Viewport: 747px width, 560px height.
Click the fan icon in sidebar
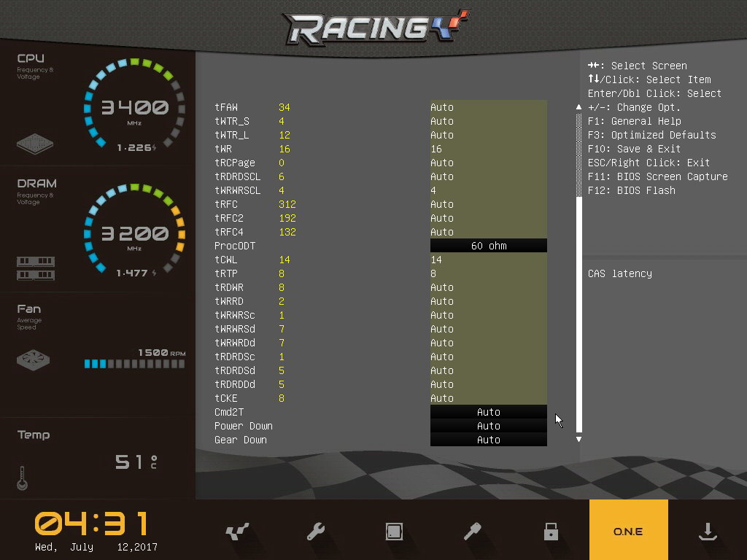(x=35, y=359)
